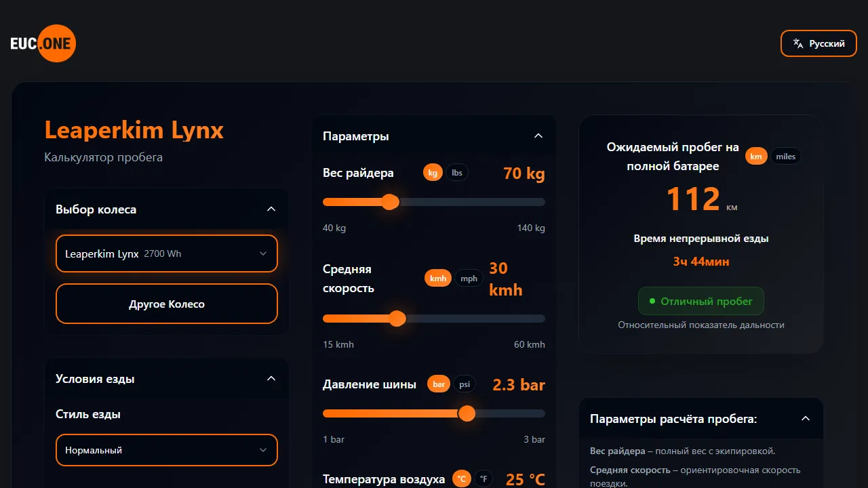Switch expected range display to km
The image size is (868, 488).
pos(756,156)
